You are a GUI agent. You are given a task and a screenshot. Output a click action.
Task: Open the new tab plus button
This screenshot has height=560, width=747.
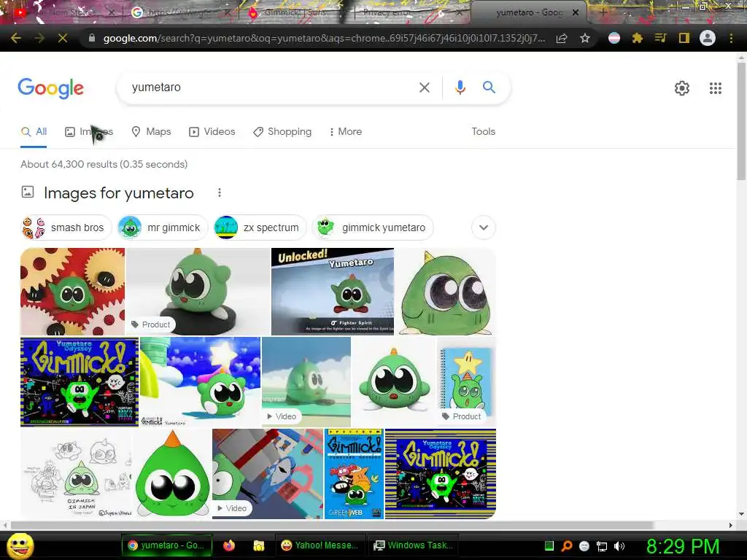pyautogui.click(x=603, y=12)
